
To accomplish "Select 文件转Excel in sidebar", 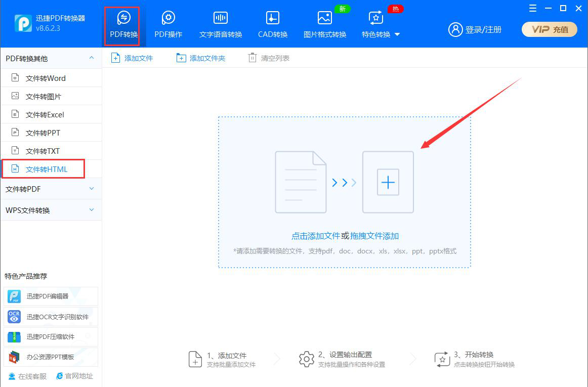I will (x=51, y=114).
